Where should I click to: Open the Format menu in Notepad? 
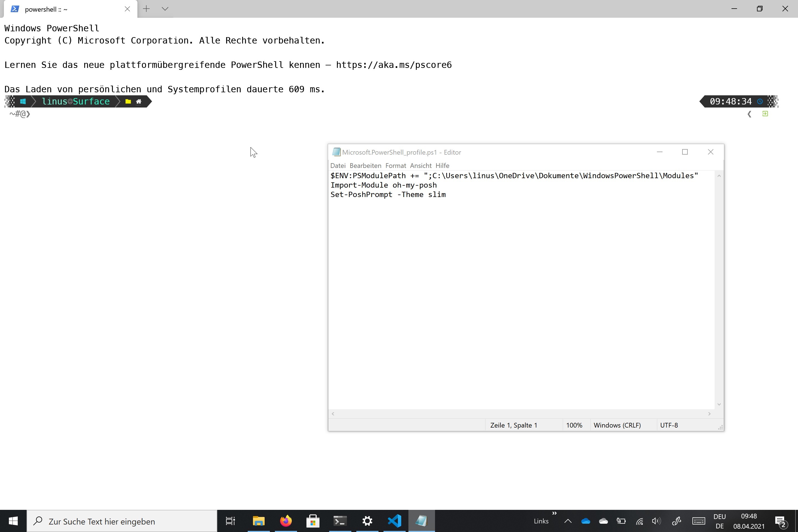[395, 165]
